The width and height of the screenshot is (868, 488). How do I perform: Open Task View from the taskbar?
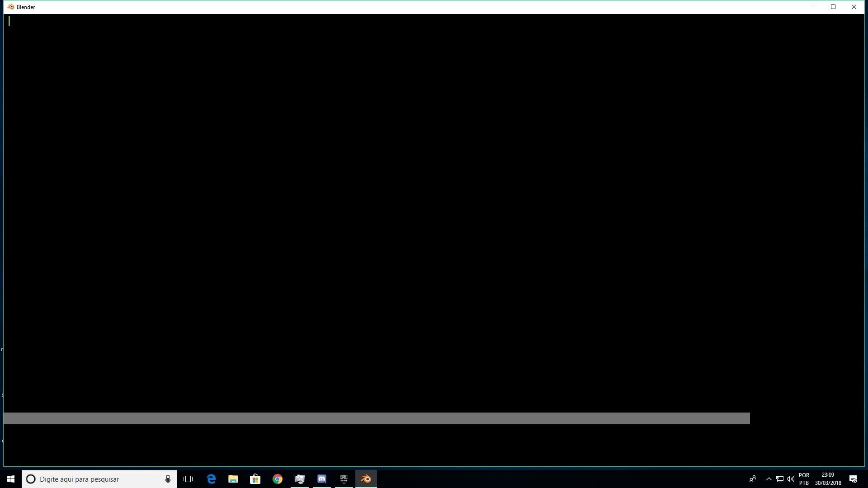188,479
